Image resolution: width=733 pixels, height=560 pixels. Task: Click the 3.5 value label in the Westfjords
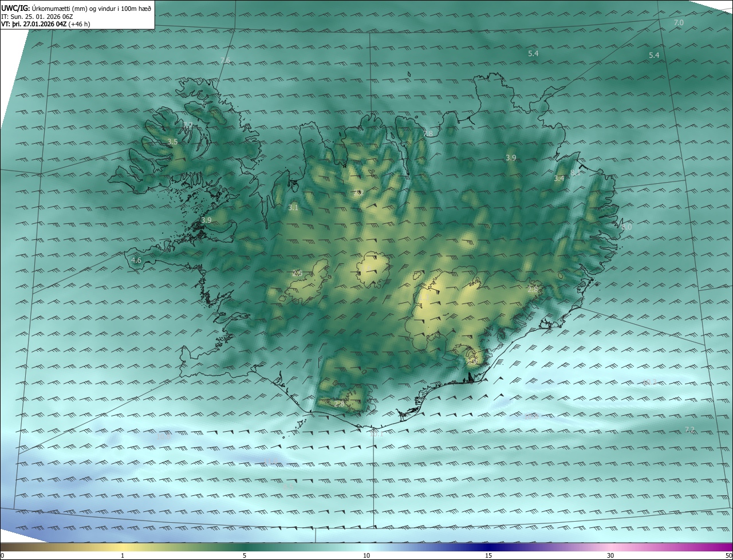172,141
